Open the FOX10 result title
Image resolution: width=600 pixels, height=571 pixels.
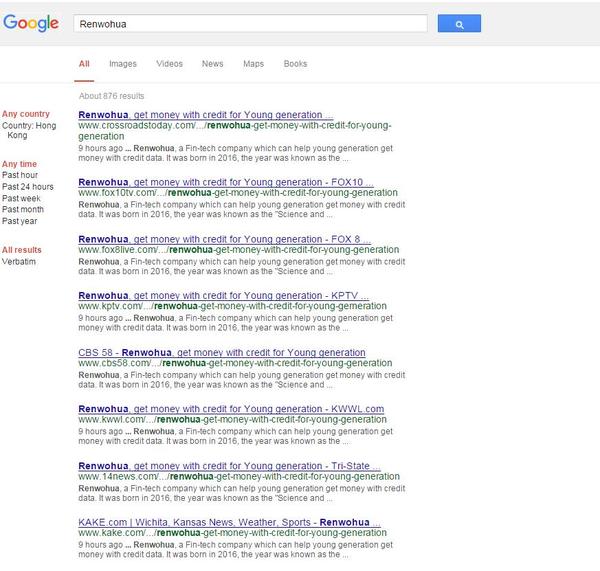(226, 182)
